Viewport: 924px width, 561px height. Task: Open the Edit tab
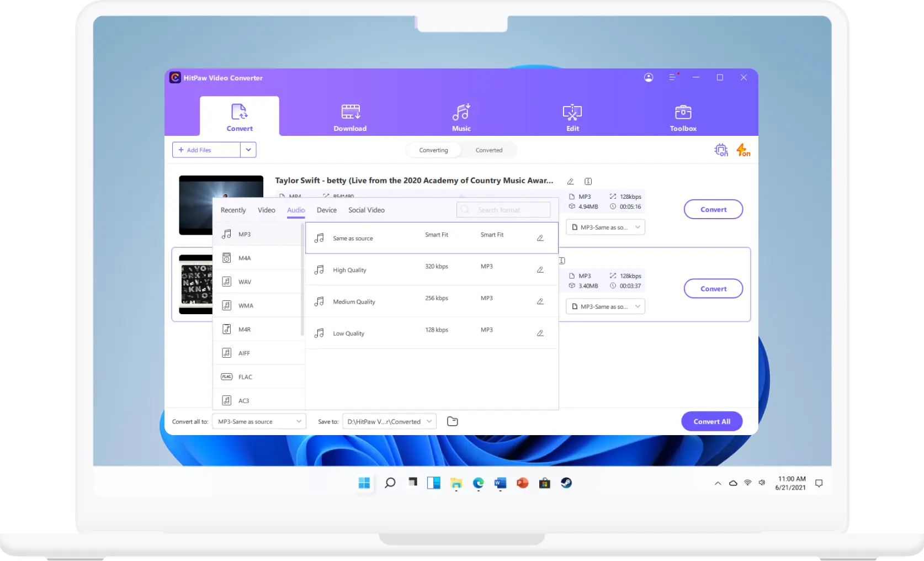(x=572, y=118)
